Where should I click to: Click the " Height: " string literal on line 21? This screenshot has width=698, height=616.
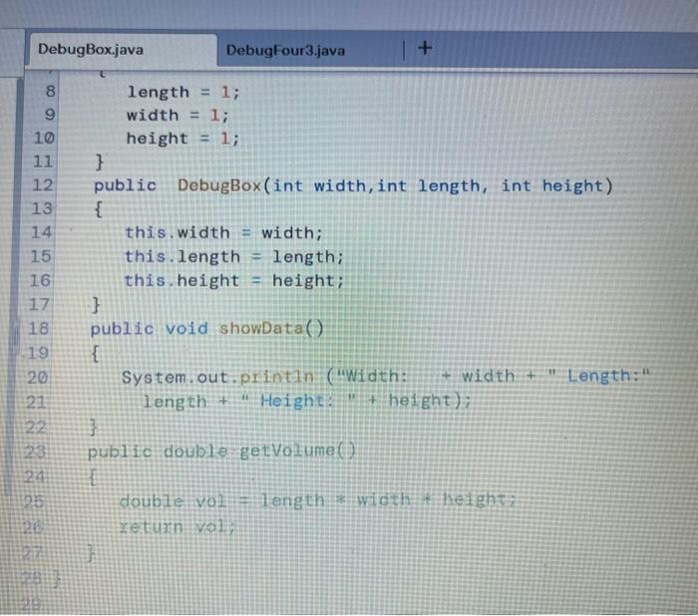click(x=298, y=401)
